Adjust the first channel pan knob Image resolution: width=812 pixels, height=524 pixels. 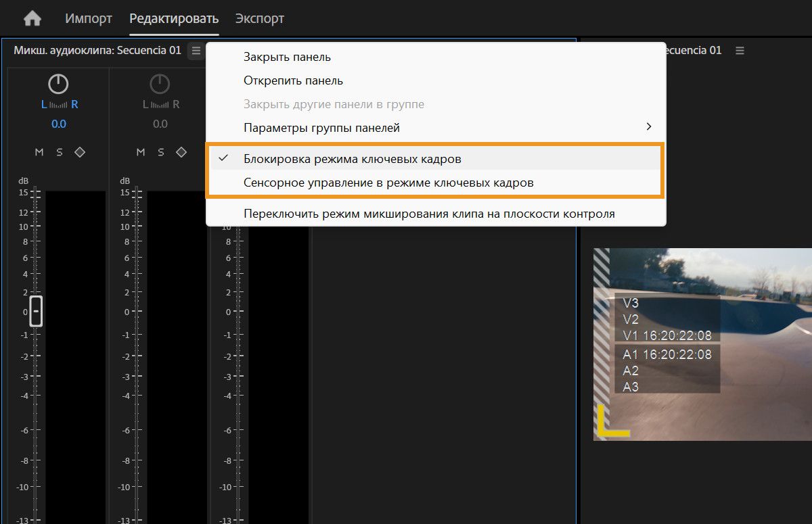point(58,85)
